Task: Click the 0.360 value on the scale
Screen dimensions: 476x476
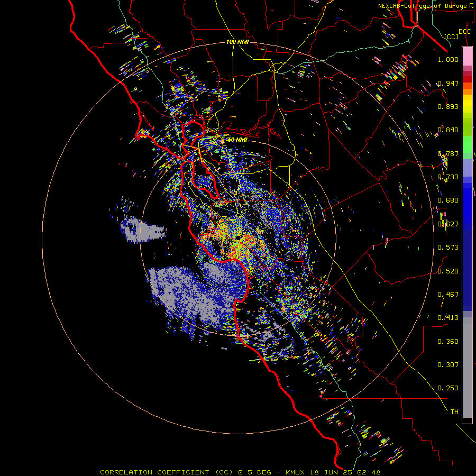Action: [x=448, y=342]
